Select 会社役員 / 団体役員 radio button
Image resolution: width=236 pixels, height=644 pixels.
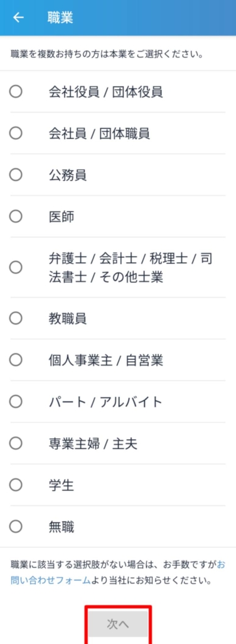[16, 91]
